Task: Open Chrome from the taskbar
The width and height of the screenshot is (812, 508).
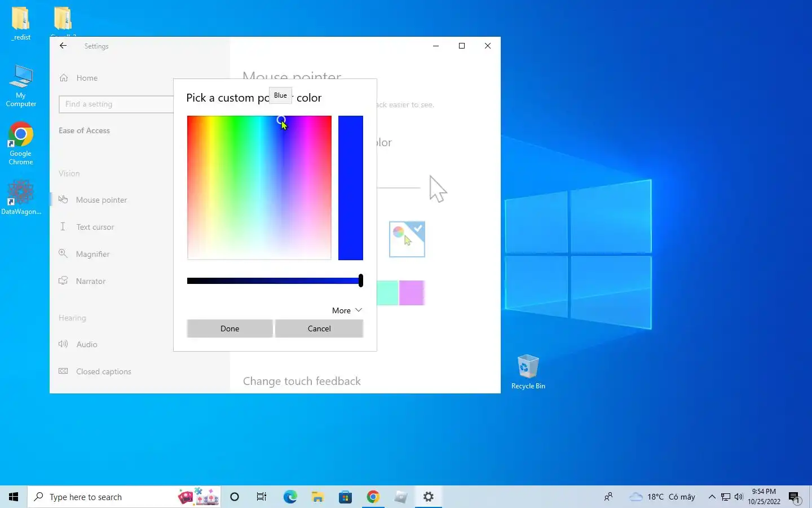Action: click(373, 497)
